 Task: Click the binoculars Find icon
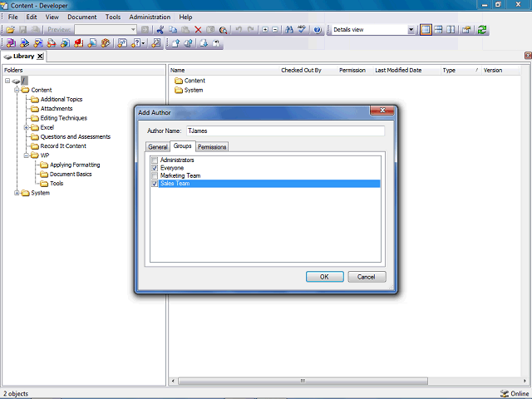289,30
